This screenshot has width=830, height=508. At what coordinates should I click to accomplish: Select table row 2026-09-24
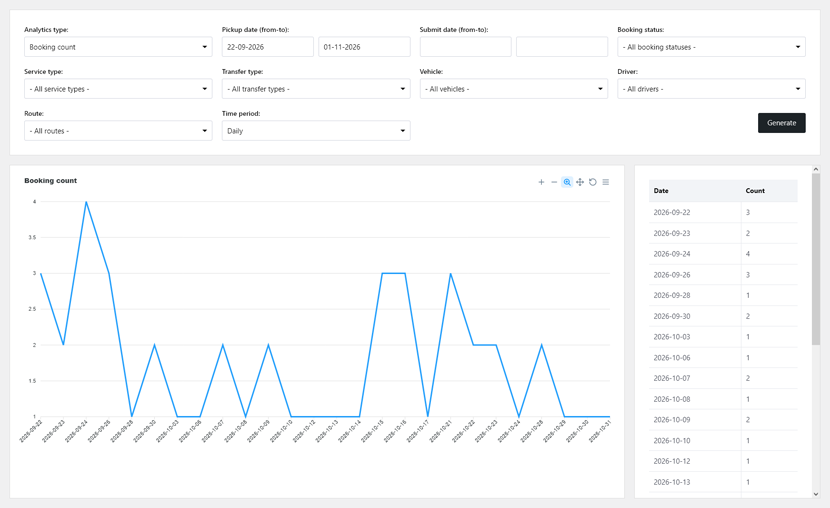click(723, 254)
